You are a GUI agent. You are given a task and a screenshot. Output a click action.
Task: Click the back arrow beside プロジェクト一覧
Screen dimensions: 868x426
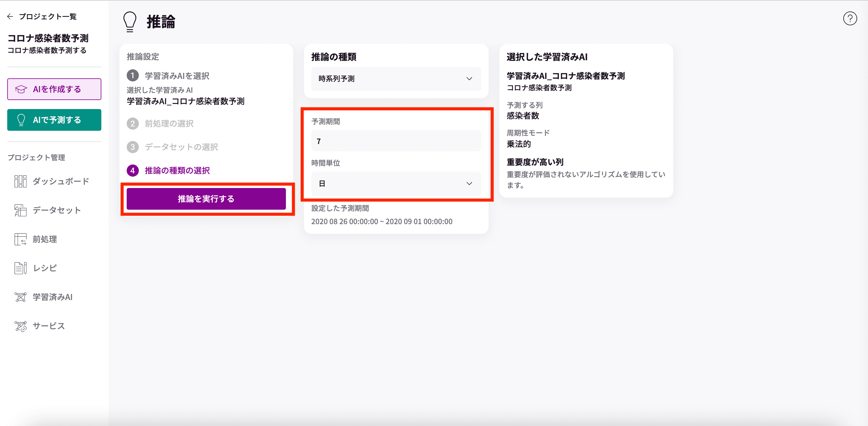10,17
